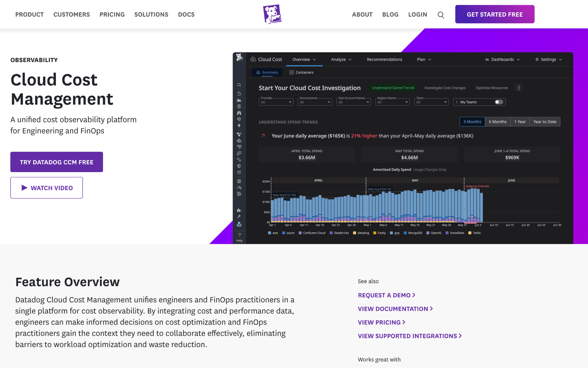Image resolution: width=588 pixels, height=368 pixels.
Task: Click the speedometer gauge sidebar icon
Action: (x=239, y=188)
